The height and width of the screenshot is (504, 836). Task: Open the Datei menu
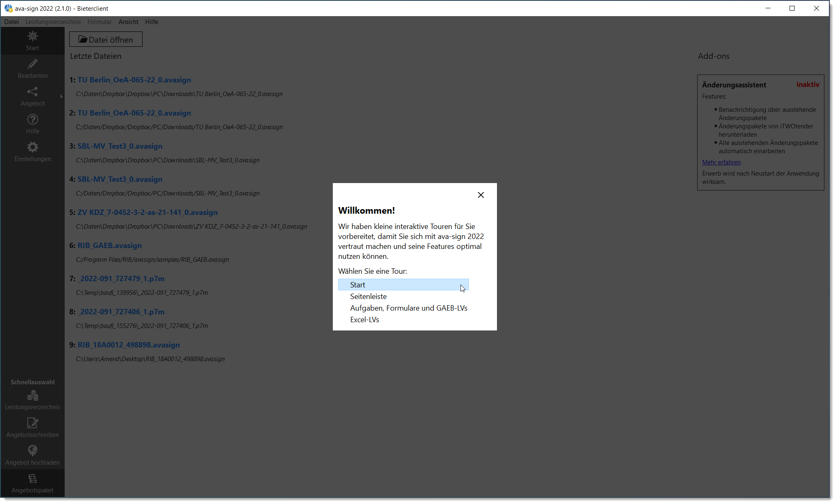pyautogui.click(x=11, y=22)
